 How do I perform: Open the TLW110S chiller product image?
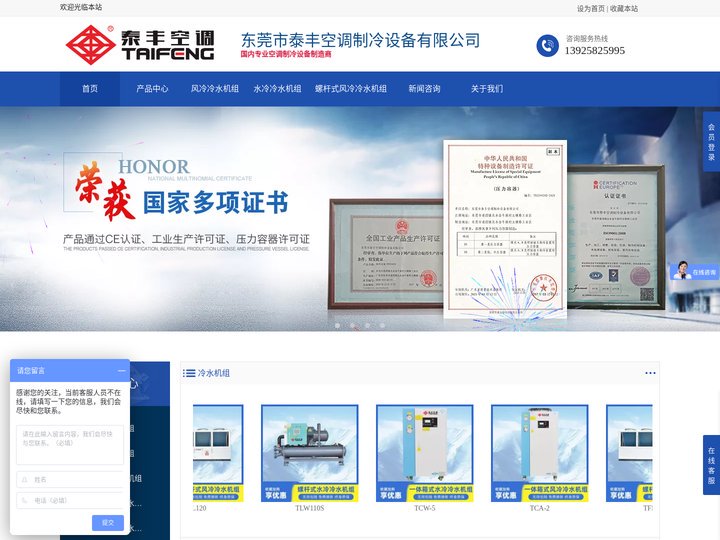[x=309, y=453]
